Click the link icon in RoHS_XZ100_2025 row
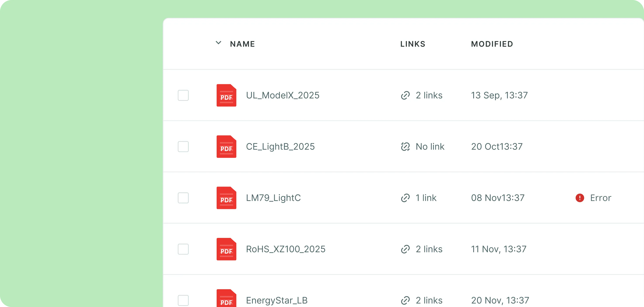644x307 pixels. [405, 249]
